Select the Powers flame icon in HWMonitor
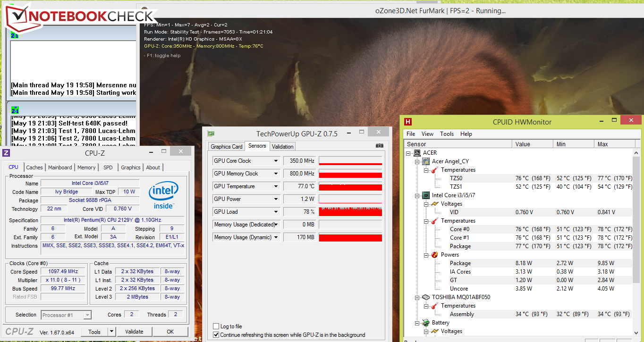 point(435,255)
